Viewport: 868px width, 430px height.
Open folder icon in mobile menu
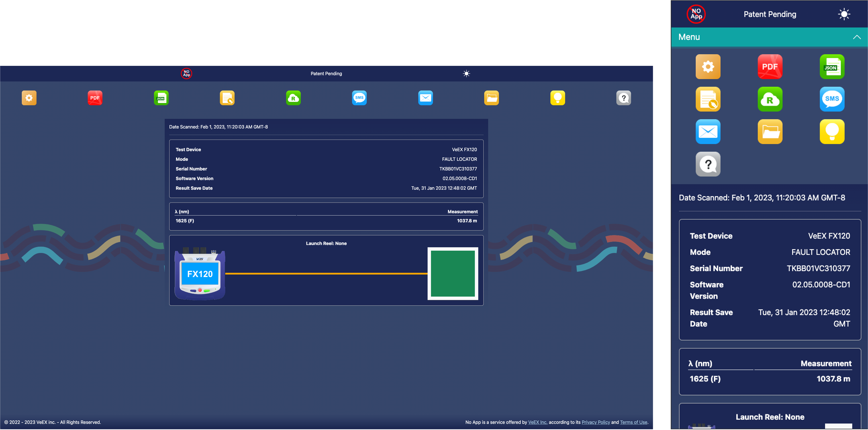click(x=770, y=131)
